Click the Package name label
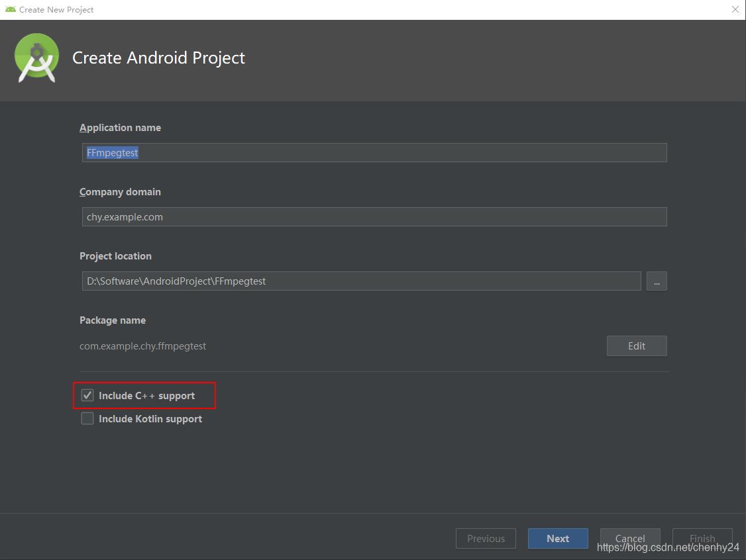This screenshot has height=560, width=746. 113,320
